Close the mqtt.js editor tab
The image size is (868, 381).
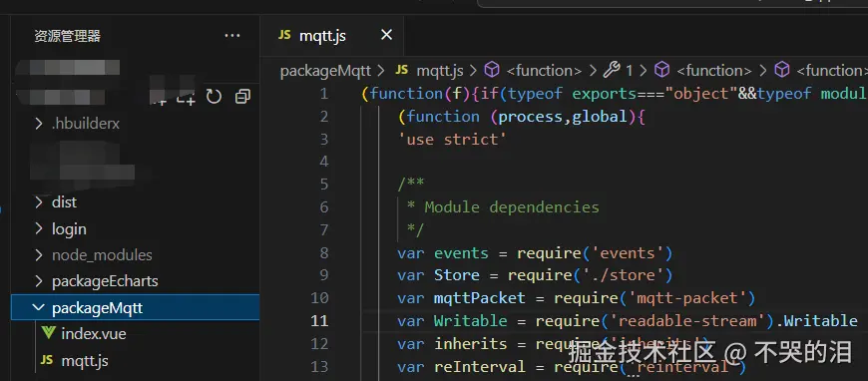(x=386, y=36)
